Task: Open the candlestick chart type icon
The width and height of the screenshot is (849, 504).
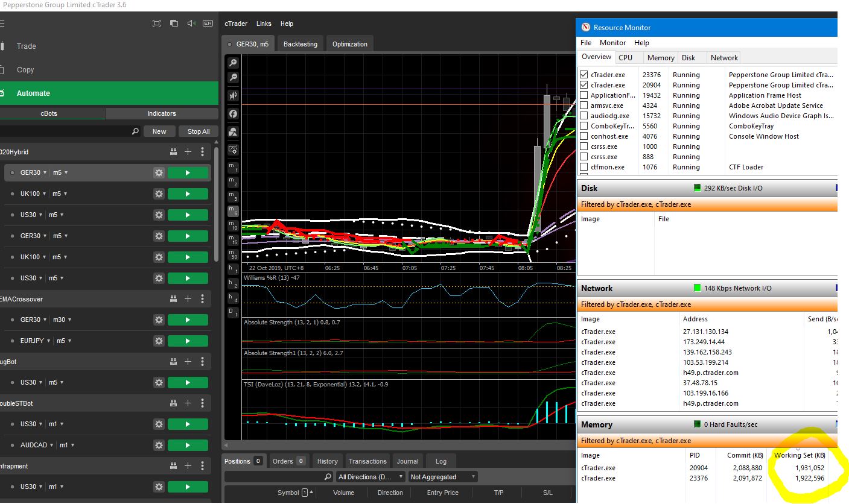Action: pos(233,96)
